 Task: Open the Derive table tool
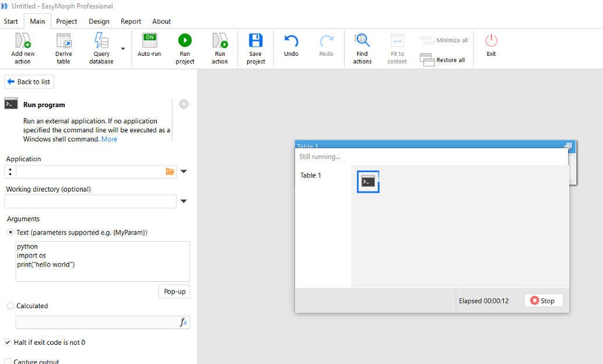click(64, 48)
